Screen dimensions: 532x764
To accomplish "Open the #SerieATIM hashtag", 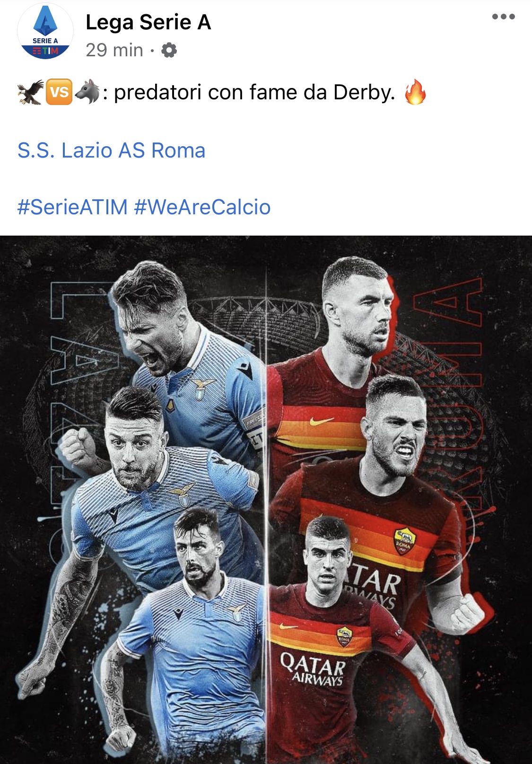I will click(x=72, y=207).
